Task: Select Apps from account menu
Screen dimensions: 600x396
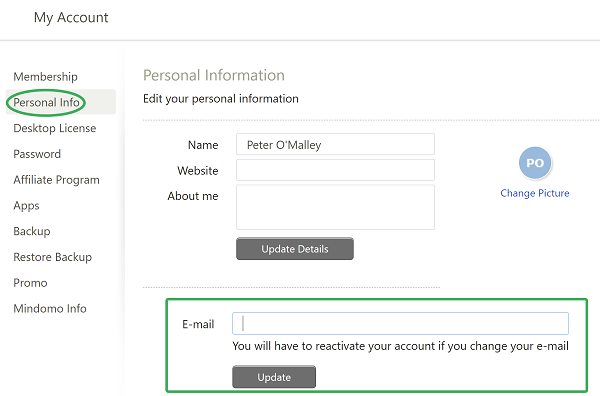Action: pyautogui.click(x=26, y=206)
